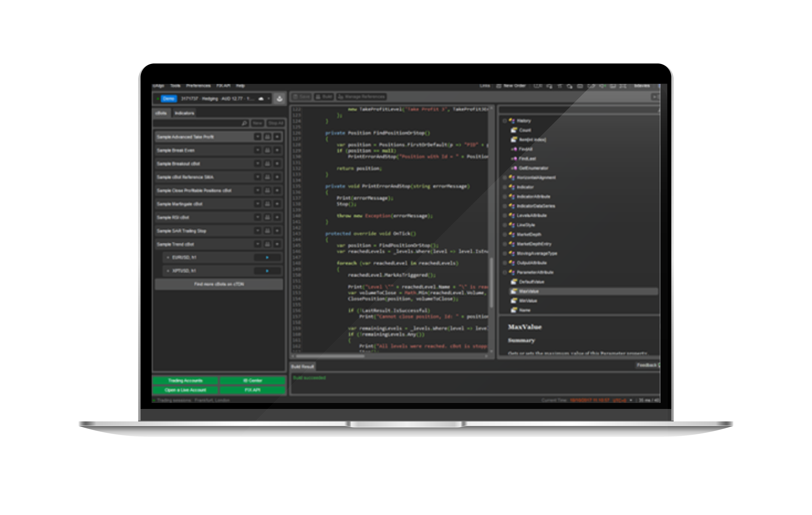
Task: Click the build icon on Sample Breakout cBot
Action: point(267,164)
